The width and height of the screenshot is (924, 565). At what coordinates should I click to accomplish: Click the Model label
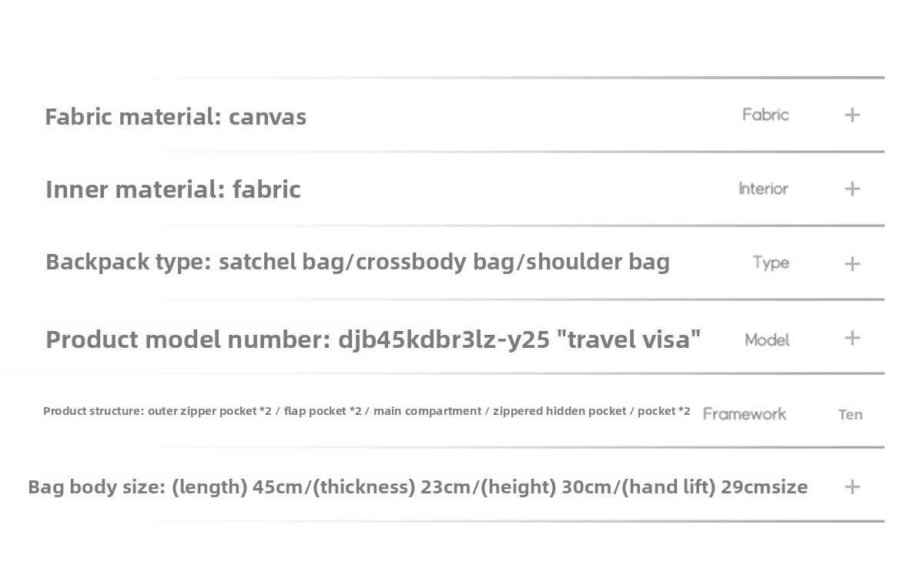(767, 339)
